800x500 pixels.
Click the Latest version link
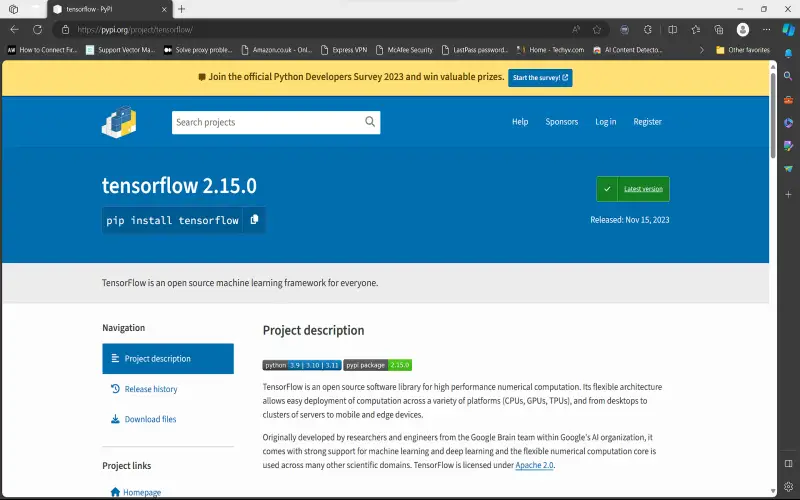click(643, 189)
